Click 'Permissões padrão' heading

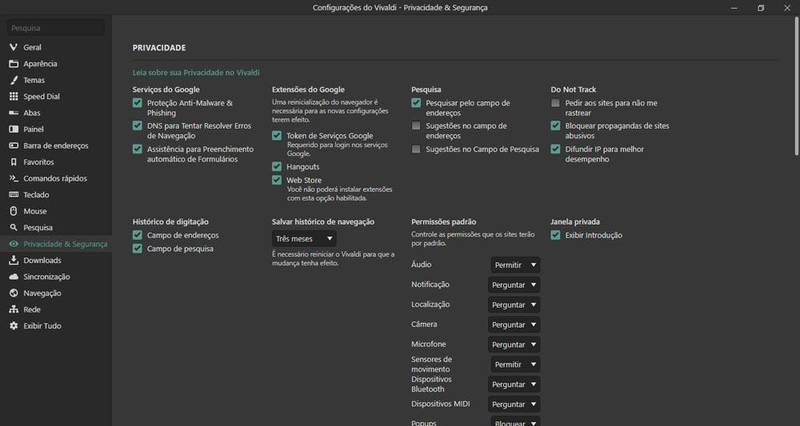[x=443, y=222]
